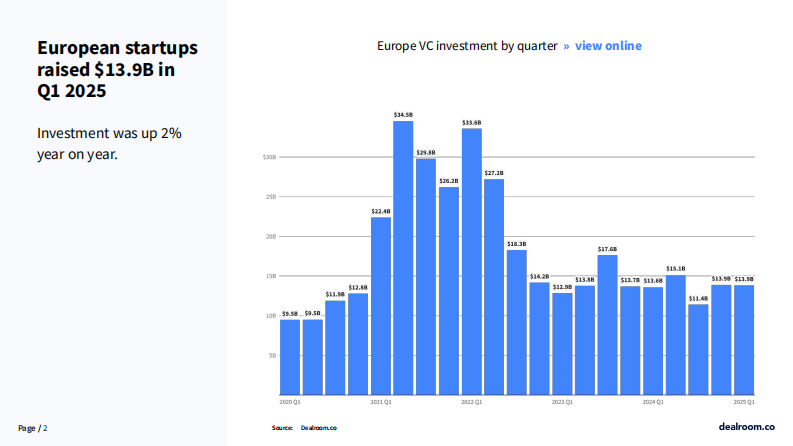Click the bar labeled $17.6B
The image size is (793, 446).
click(x=607, y=324)
